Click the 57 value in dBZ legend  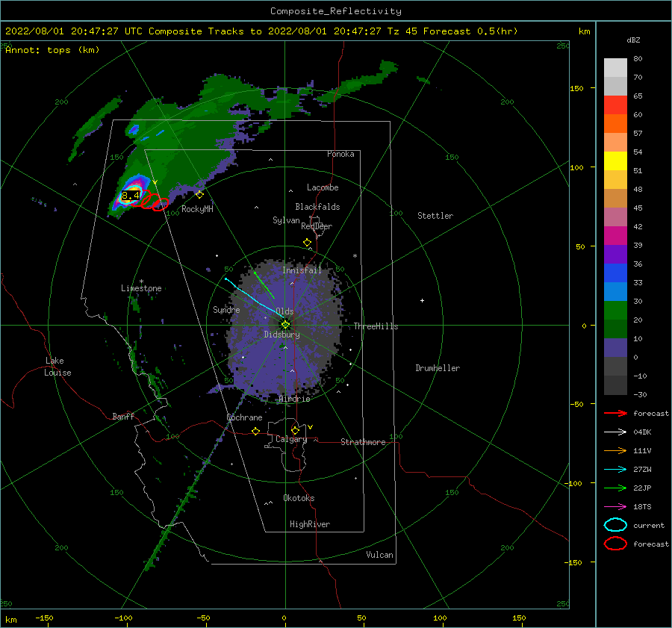click(638, 134)
